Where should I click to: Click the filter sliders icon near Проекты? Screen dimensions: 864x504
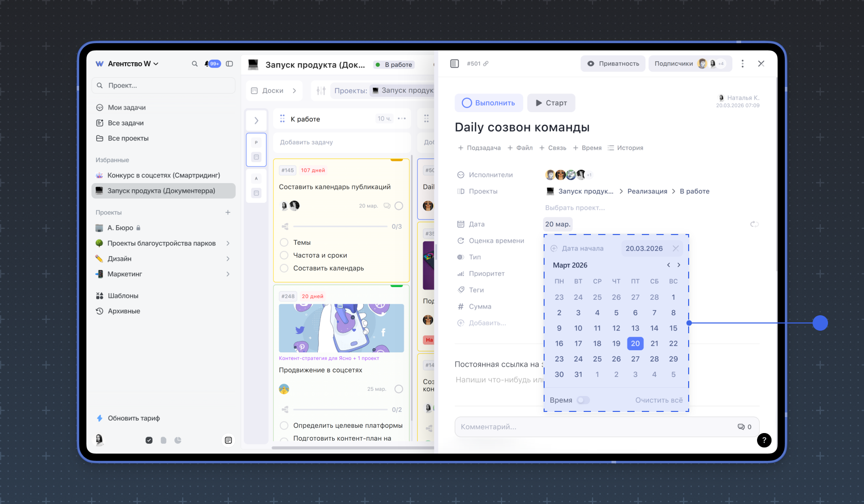coord(321,91)
